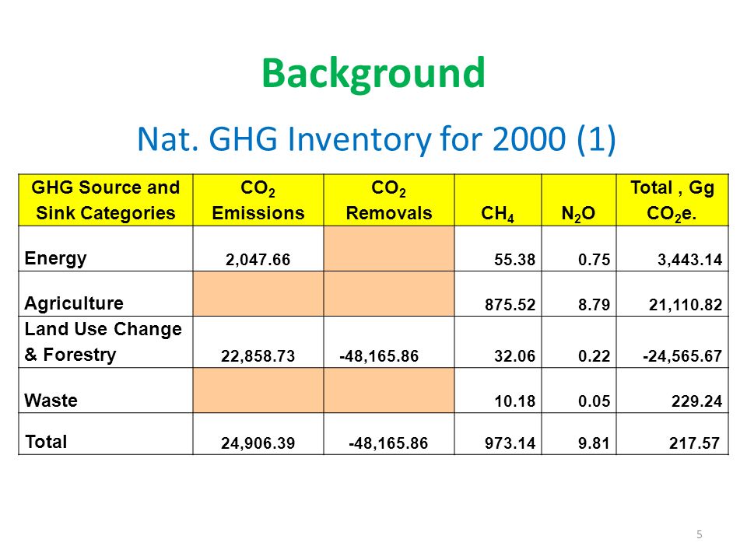Click Waste total 229.24
Viewport: 747px width, 560px height.
click(697, 401)
